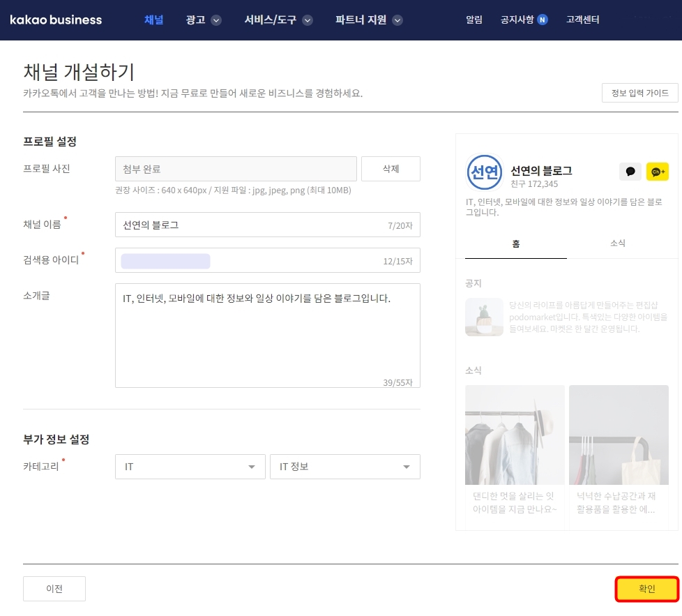Expand the 광고 dropdown menu
Screen dimensions: 682x616
tap(203, 20)
